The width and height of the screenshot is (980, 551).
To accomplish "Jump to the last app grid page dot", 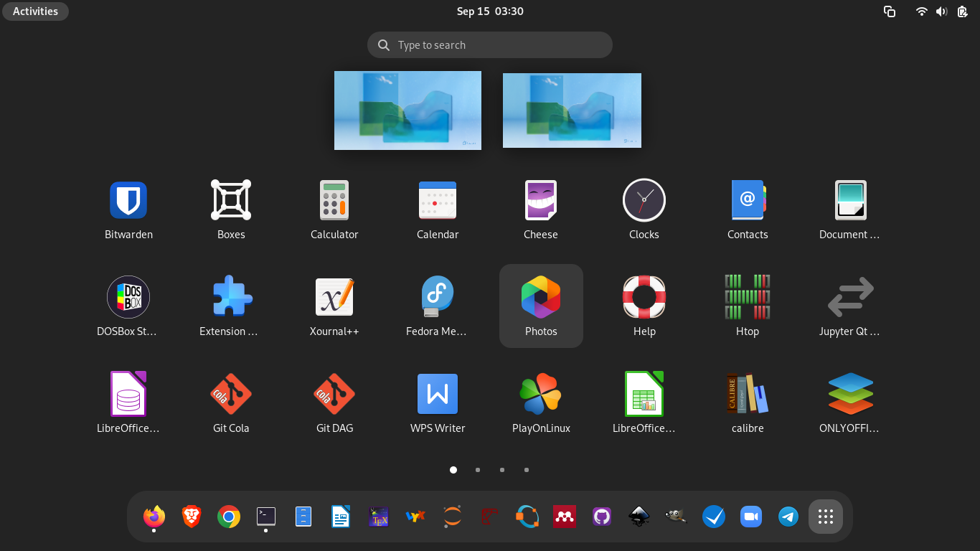I will point(527,470).
